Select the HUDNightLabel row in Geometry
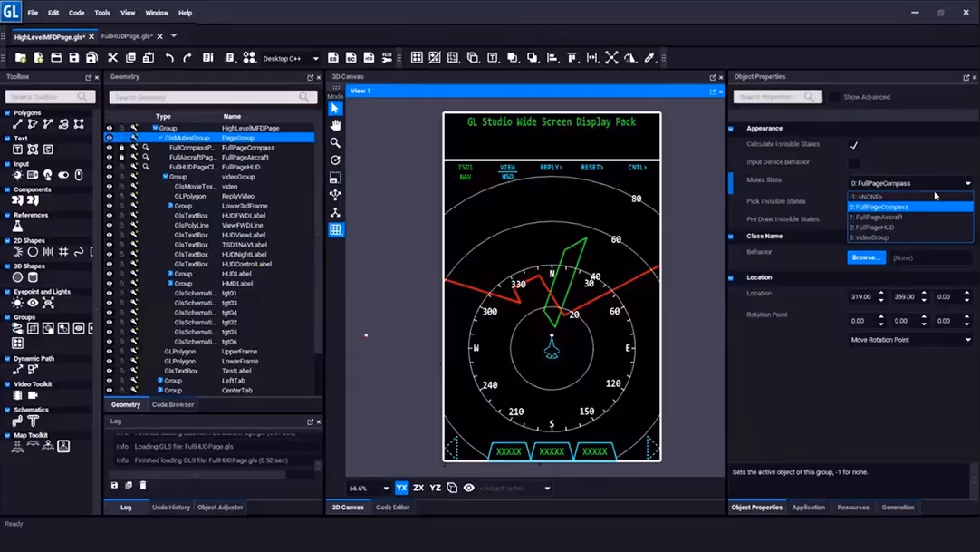The image size is (980, 552). click(x=209, y=255)
